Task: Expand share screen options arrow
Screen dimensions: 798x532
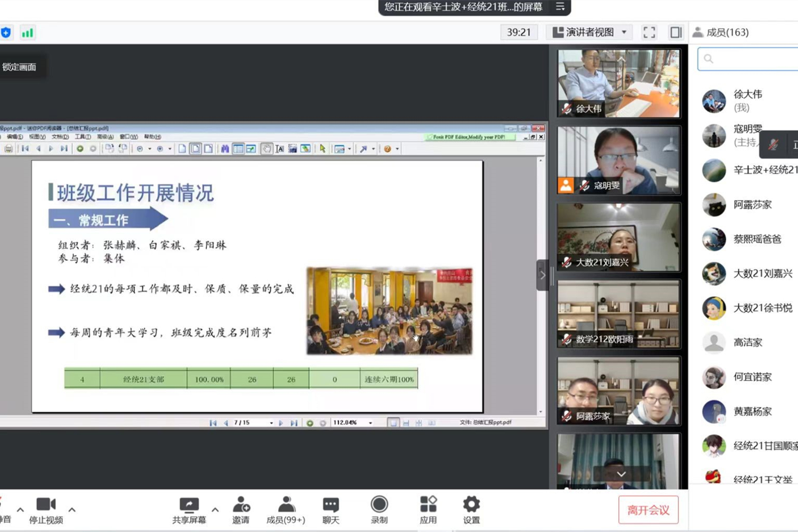Action: (215, 510)
